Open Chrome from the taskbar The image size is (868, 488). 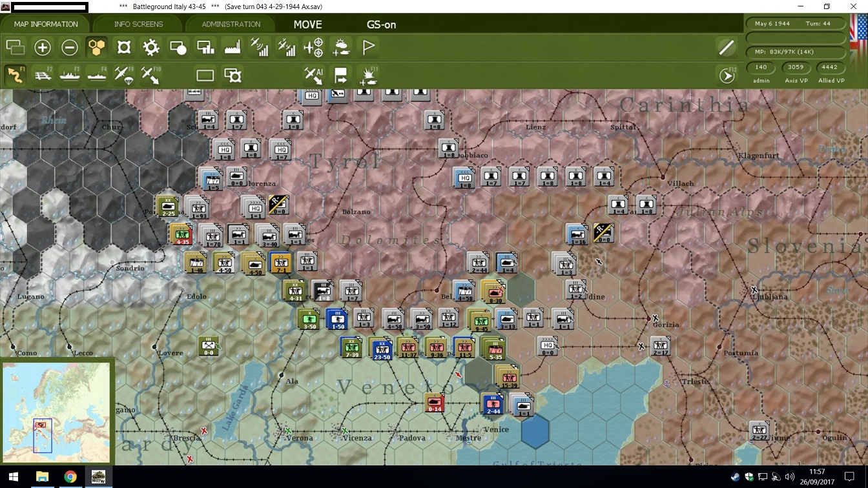[x=70, y=477]
